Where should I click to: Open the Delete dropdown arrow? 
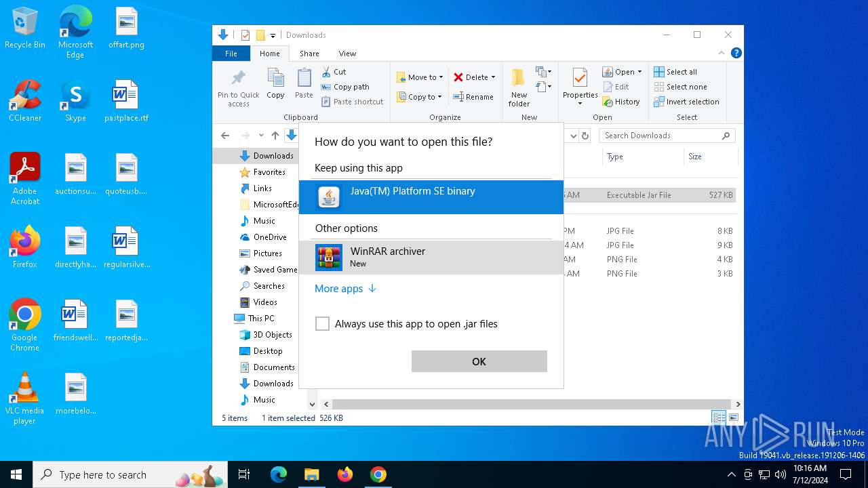coord(493,77)
